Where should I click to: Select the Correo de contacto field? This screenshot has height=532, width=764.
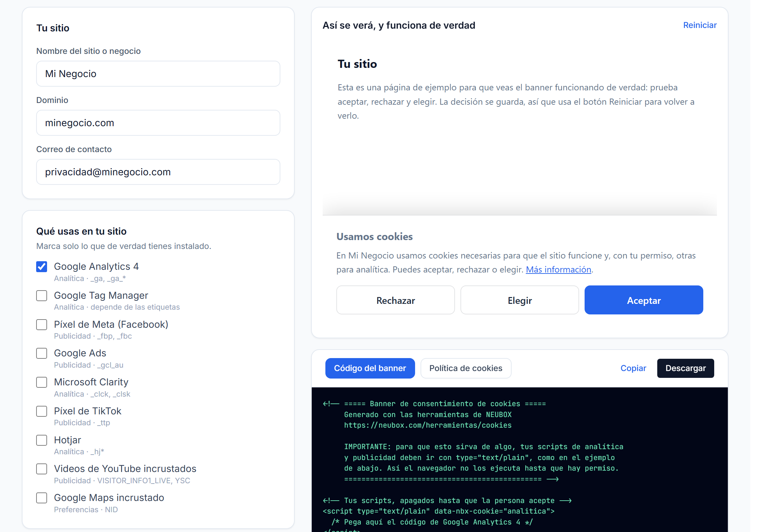point(158,172)
